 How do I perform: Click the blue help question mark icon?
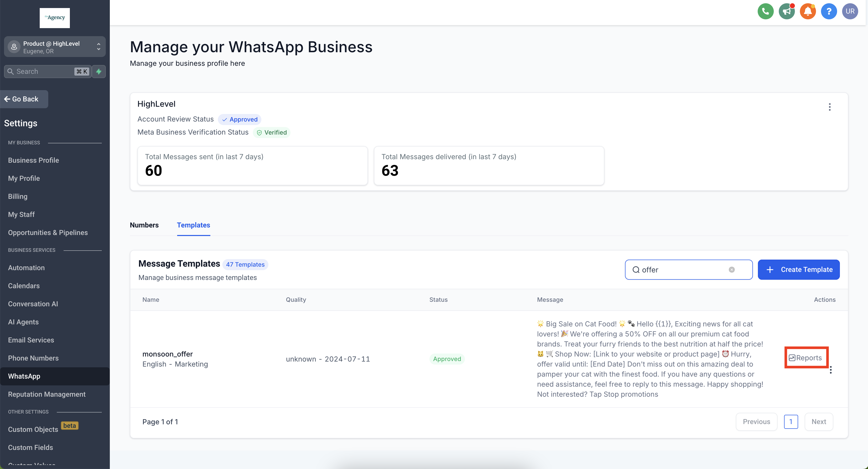click(x=829, y=12)
